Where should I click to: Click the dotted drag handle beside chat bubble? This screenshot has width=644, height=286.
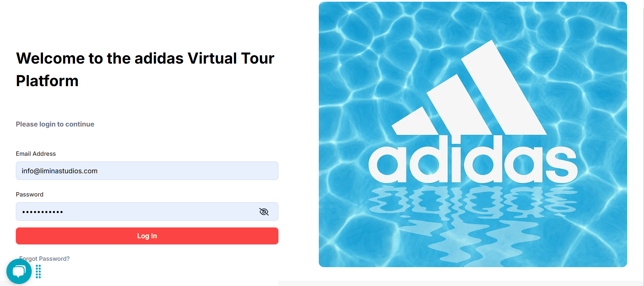(38, 272)
